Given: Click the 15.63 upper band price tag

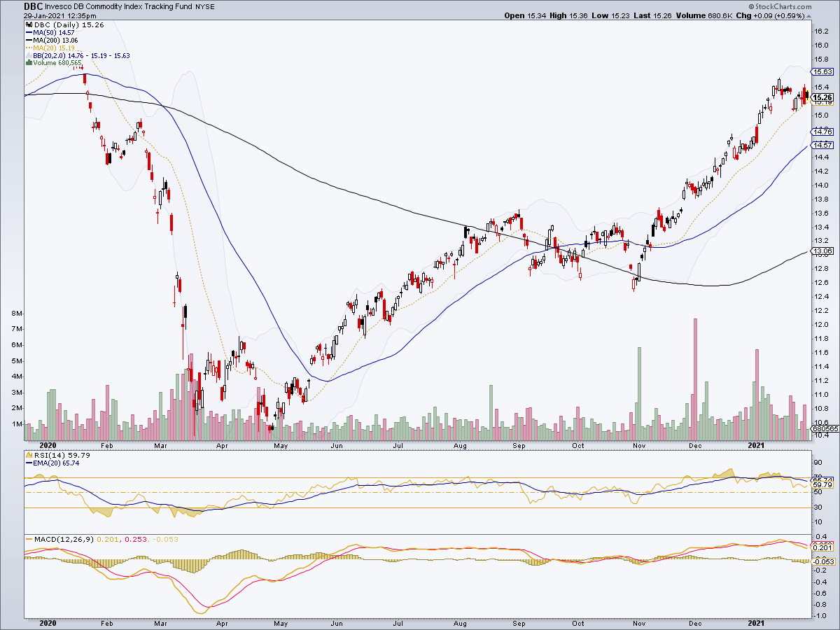Looking at the screenshot, I should [x=822, y=72].
